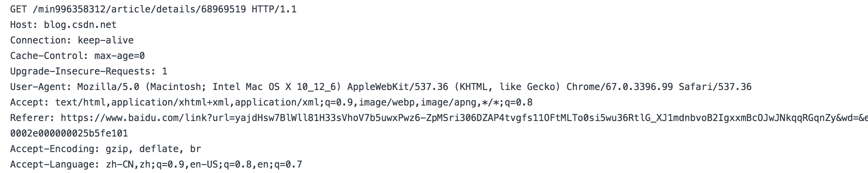Click the HTTP/1.1 protocol text
The image size is (868, 173).
274,9
